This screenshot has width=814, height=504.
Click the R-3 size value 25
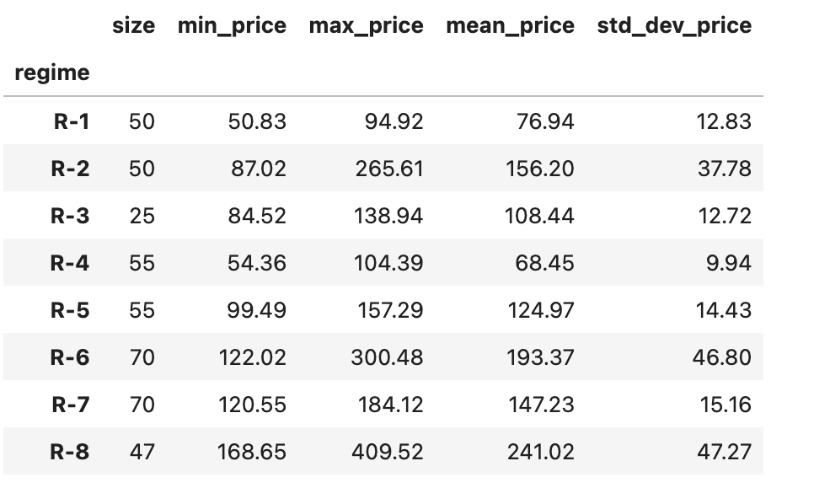point(142,216)
